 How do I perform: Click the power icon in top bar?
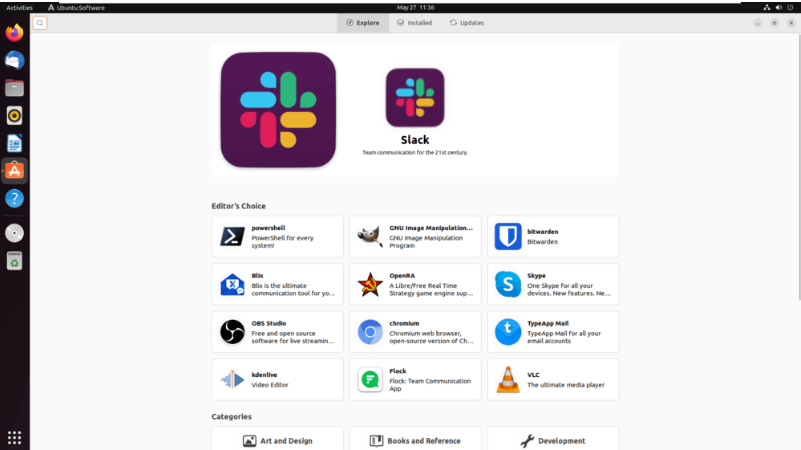(x=790, y=8)
